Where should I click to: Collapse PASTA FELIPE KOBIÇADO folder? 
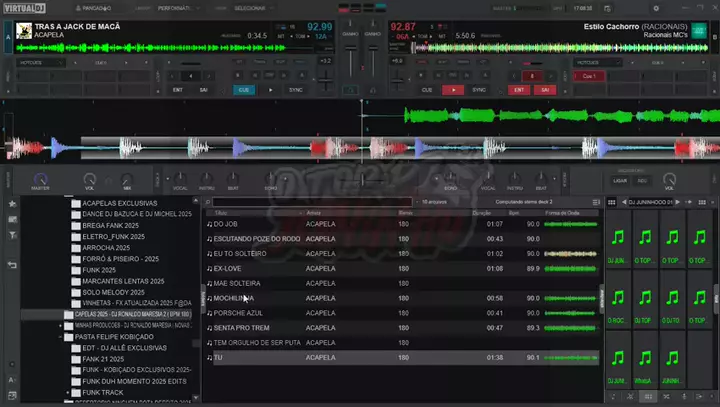(x=60, y=337)
